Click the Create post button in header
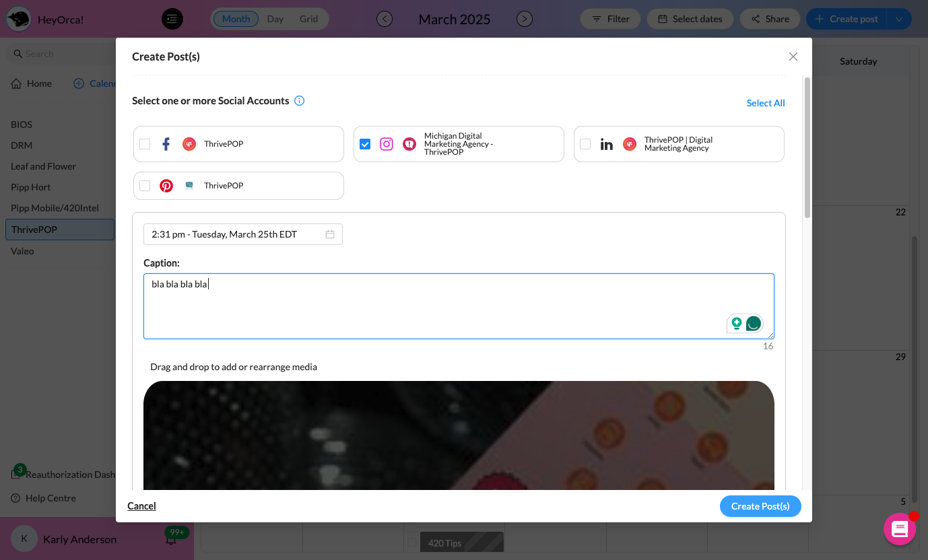 (x=847, y=19)
